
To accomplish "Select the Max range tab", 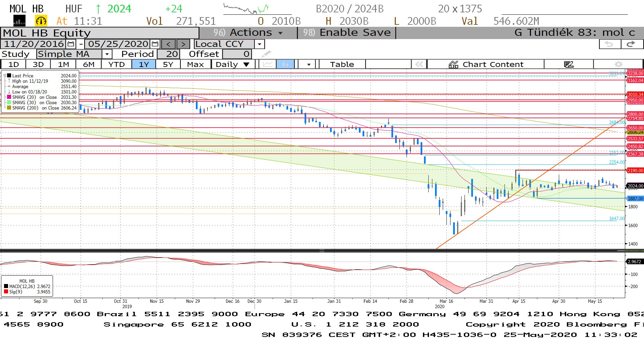I will (x=196, y=64).
